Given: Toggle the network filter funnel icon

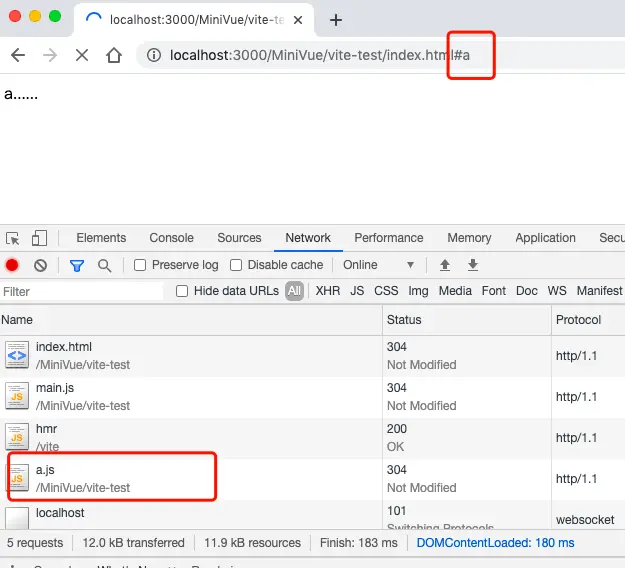Looking at the screenshot, I should point(77,265).
